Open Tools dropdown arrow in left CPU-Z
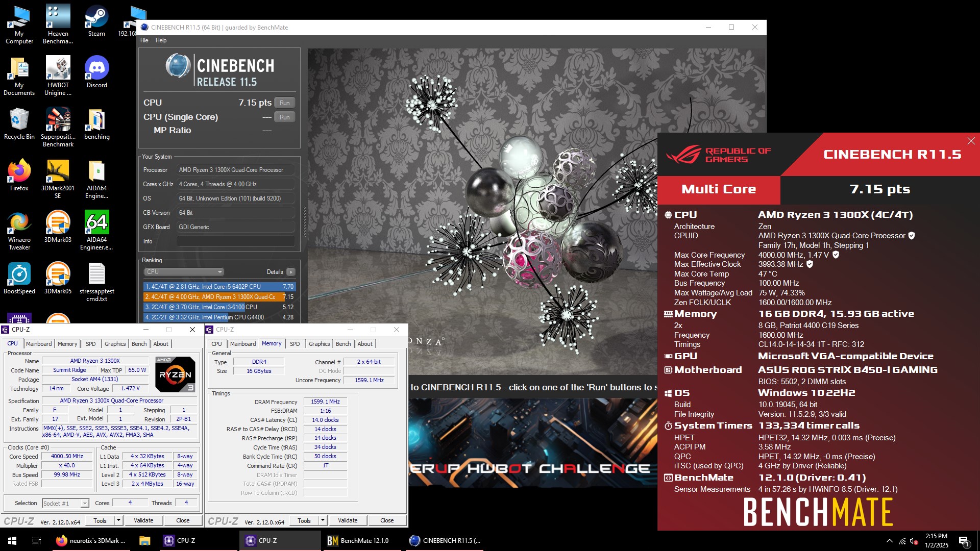 tap(118, 520)
